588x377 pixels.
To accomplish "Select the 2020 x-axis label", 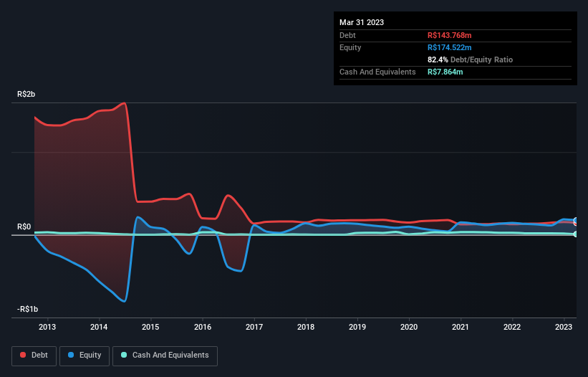I will (409, 327).
